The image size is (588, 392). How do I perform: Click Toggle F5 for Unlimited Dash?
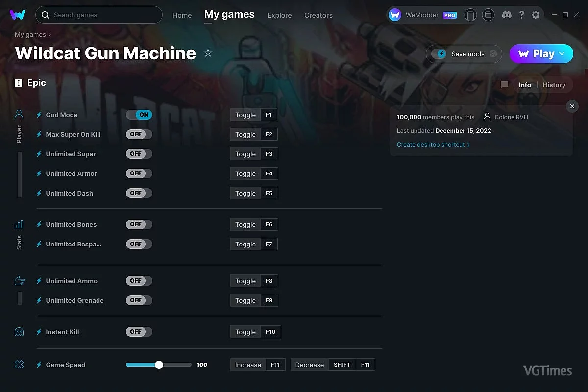click(254, 193)
